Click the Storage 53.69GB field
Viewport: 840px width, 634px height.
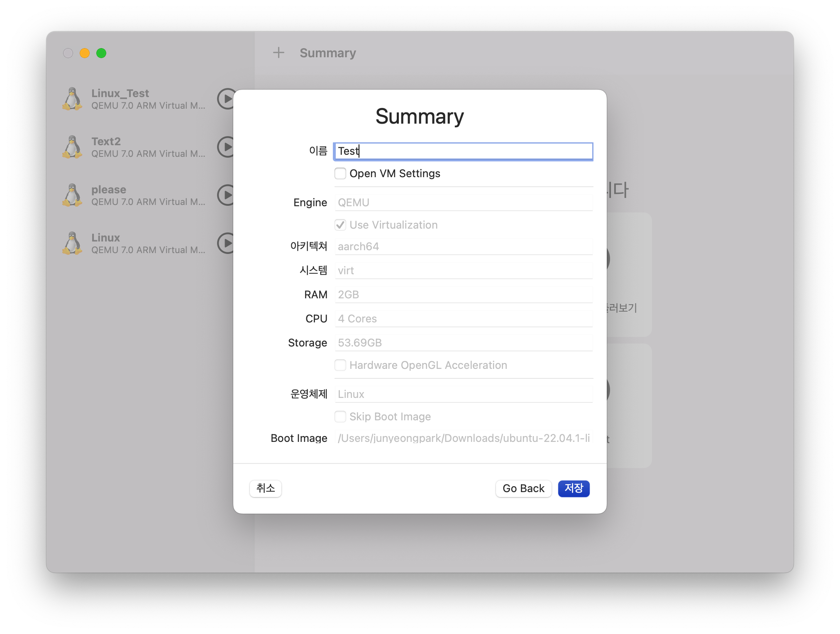463,343
